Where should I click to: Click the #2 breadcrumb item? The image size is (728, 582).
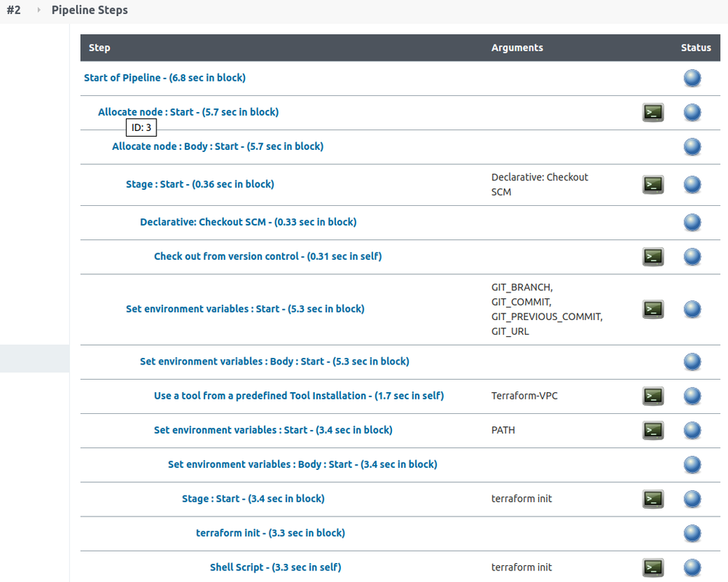pyautogui.click(x=15, y=10)
